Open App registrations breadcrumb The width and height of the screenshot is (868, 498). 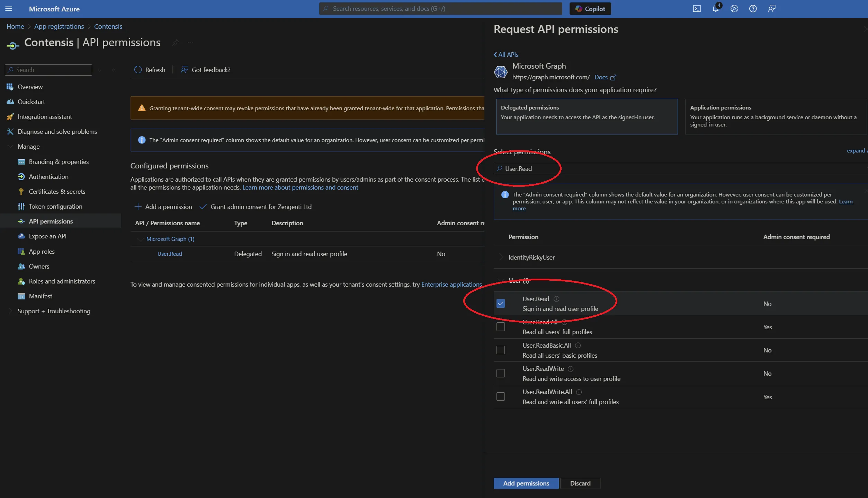[x=59, y=26]
